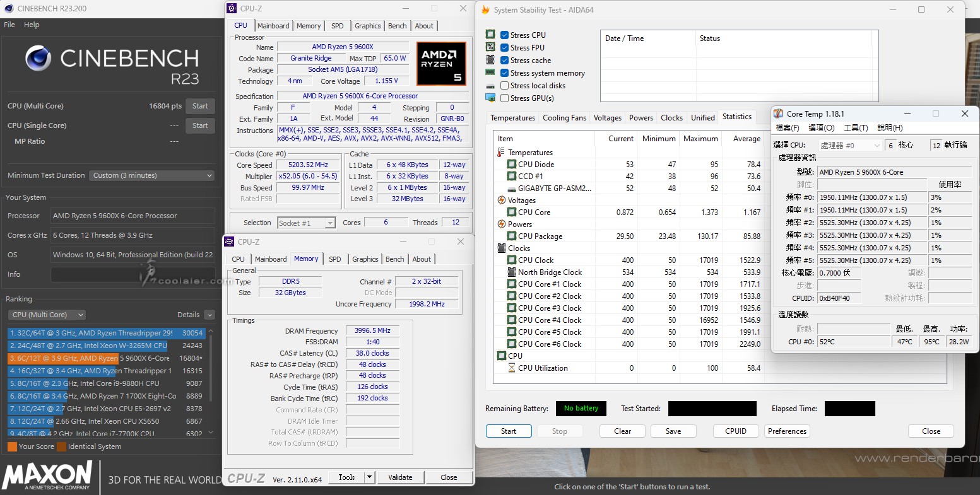Enable the Stress local disks checkbox

(504, 86)
